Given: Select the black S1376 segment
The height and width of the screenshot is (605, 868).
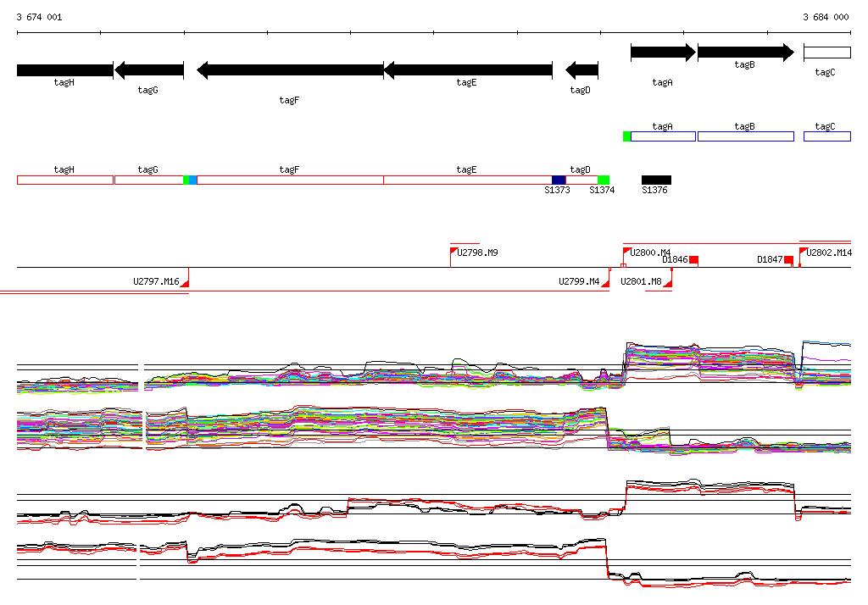Looking at the screenshot, I should coord(657,180).
